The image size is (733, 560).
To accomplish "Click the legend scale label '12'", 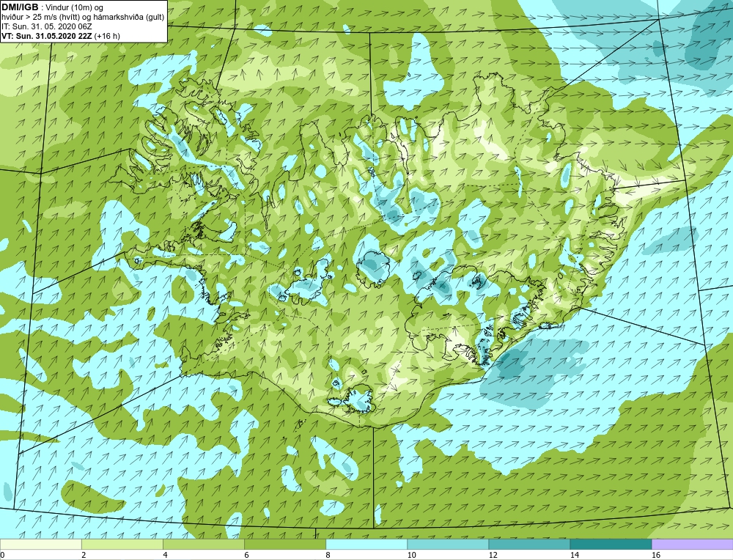I will 493,555.
